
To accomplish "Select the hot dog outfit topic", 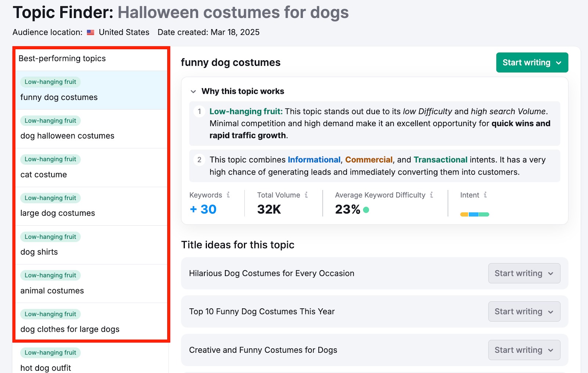I will 46,367.
